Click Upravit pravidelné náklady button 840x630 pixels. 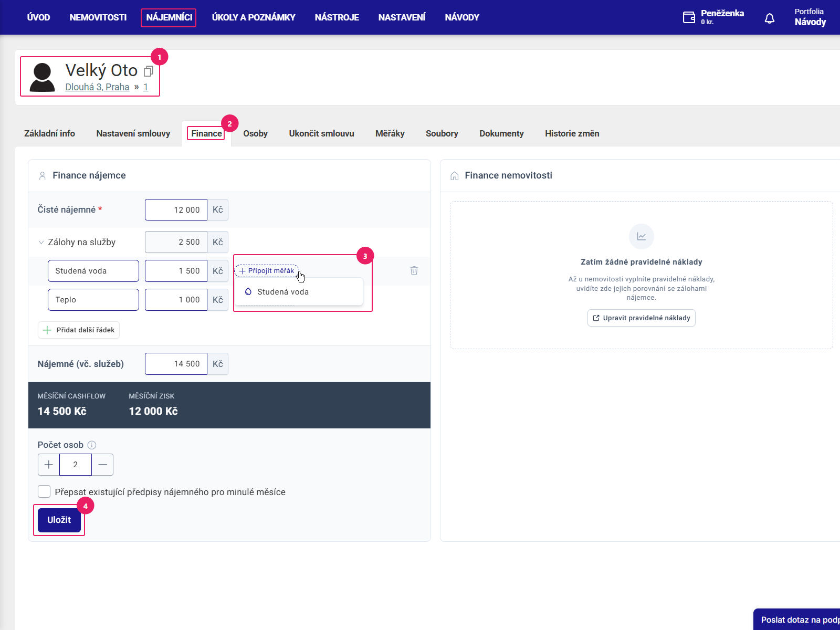pos(642,318)
